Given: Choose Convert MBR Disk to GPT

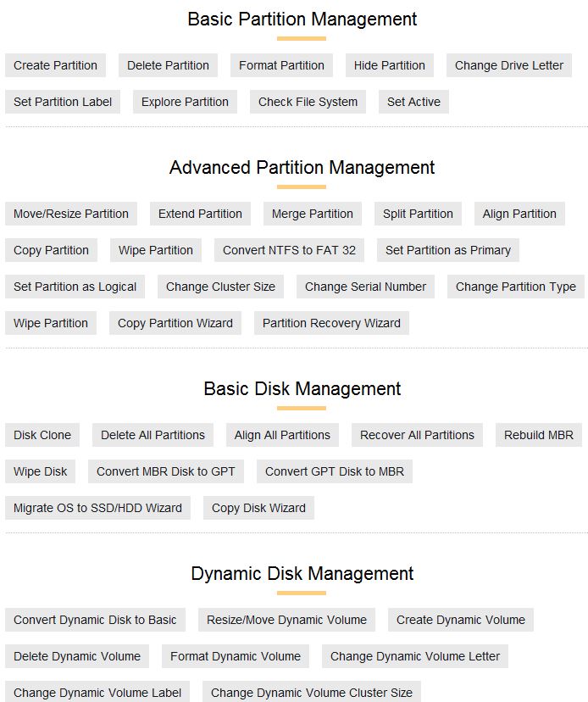Looking at the screenshot, I should [166, 471].
